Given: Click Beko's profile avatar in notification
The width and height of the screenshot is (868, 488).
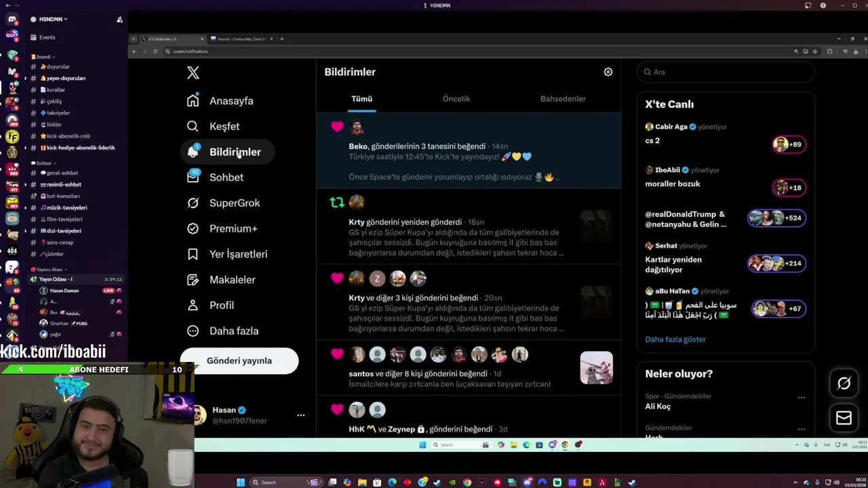Looking at the screenshot, I should point(357,127).
